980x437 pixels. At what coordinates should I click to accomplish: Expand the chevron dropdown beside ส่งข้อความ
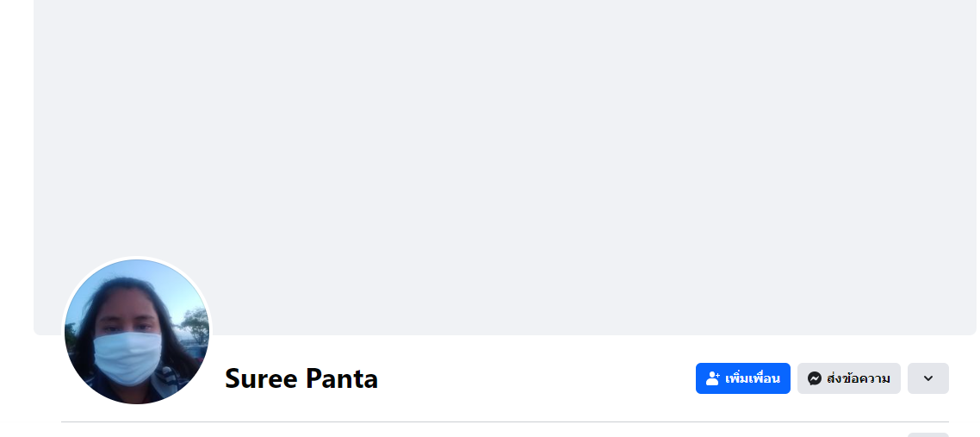(927, 378)
